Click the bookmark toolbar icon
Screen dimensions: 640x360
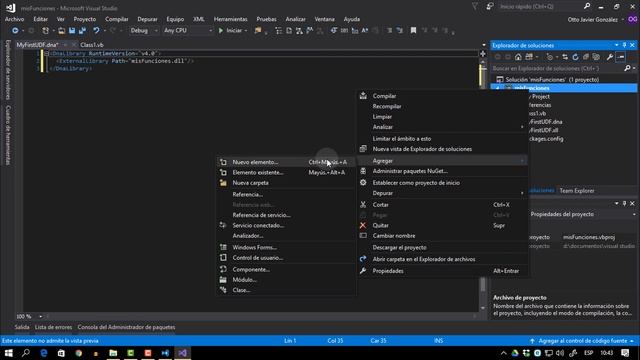(413, 31)
